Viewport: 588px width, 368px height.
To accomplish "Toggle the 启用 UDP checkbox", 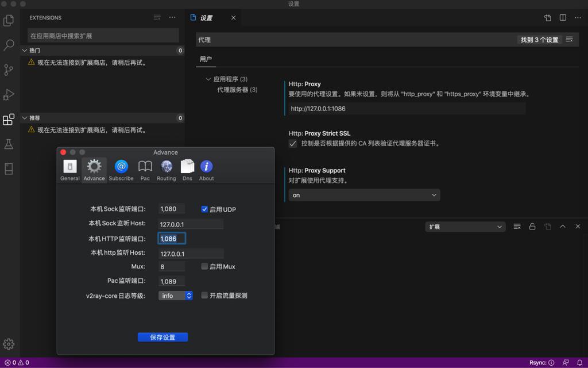I will 204,209.
